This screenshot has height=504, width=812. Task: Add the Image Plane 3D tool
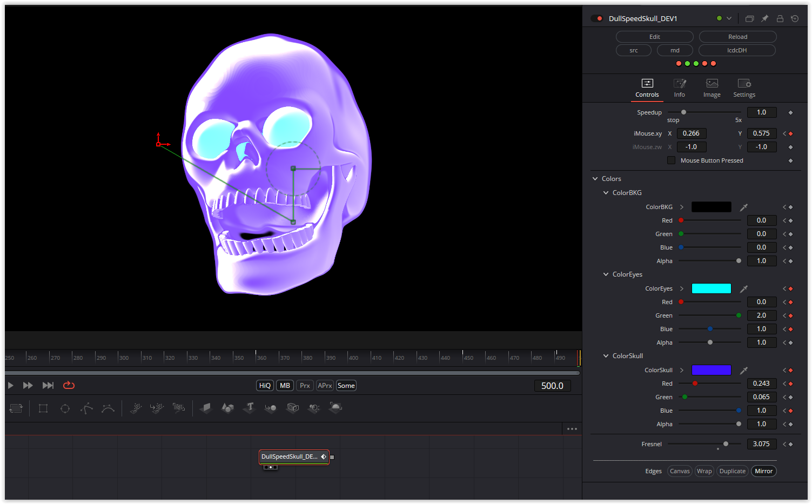pos(206,408)
